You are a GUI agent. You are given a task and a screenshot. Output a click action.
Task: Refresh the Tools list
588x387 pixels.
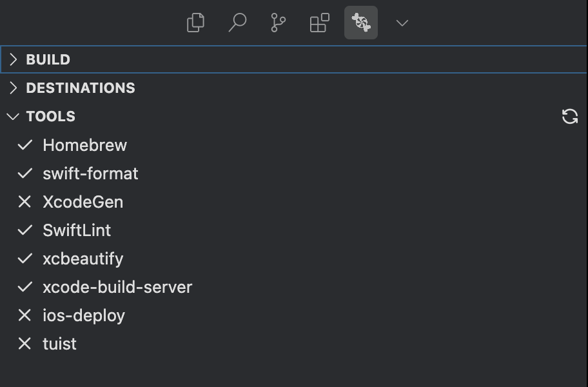tap(570, 116)
